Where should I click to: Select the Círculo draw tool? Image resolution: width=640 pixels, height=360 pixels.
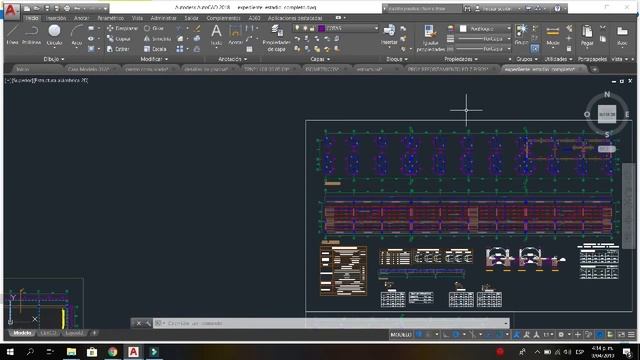tap(54, 35)
